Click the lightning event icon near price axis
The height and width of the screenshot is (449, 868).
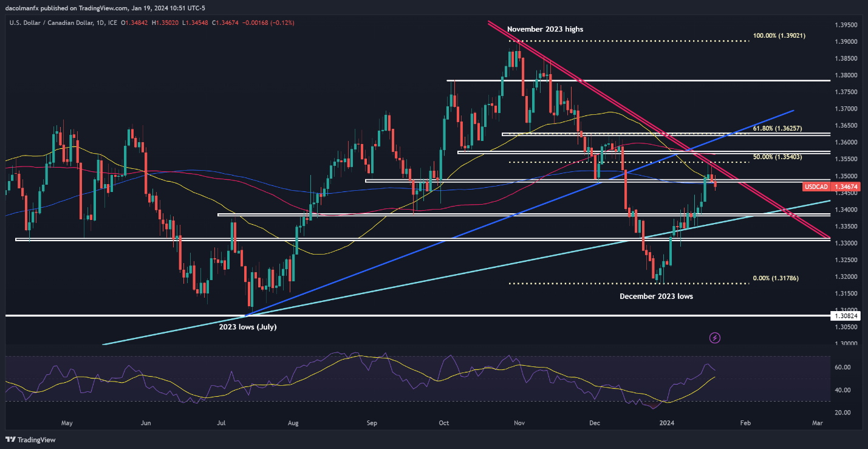click(x=715, y=337)
